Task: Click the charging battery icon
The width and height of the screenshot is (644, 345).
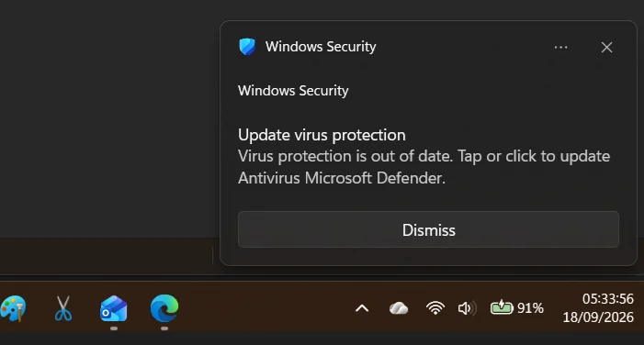Action: [502, 307]
